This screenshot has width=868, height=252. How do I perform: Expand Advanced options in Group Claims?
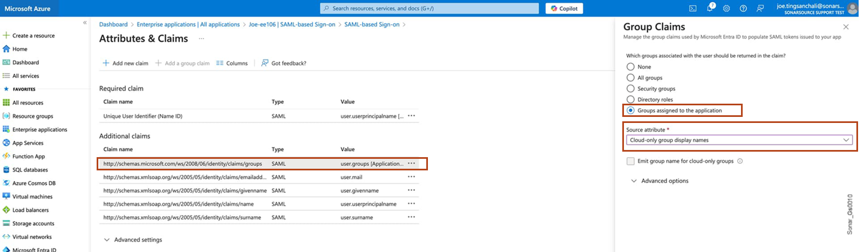click(x=660, y=181)
